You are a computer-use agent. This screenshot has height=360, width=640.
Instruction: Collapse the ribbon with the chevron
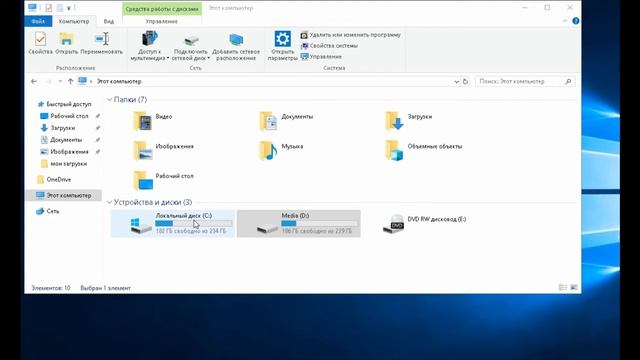565,21
